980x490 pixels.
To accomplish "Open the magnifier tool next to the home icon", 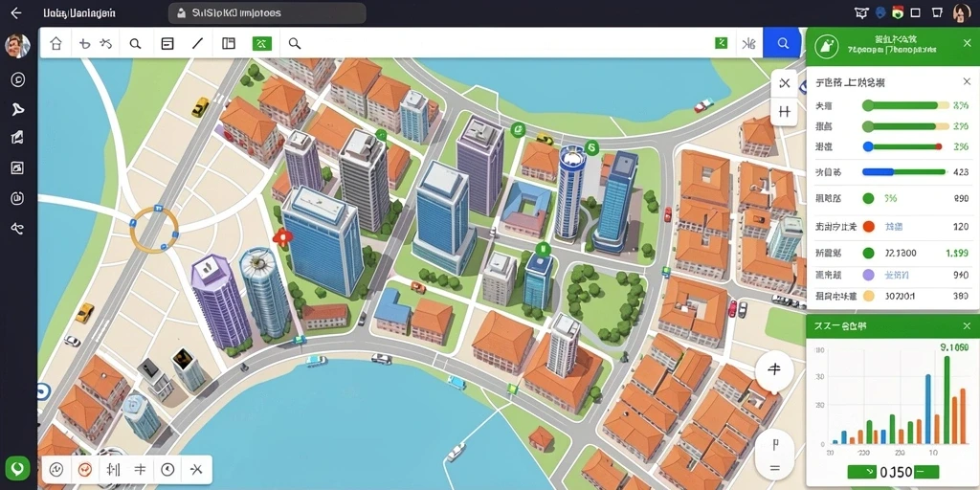I will click(x=134, y=44).
